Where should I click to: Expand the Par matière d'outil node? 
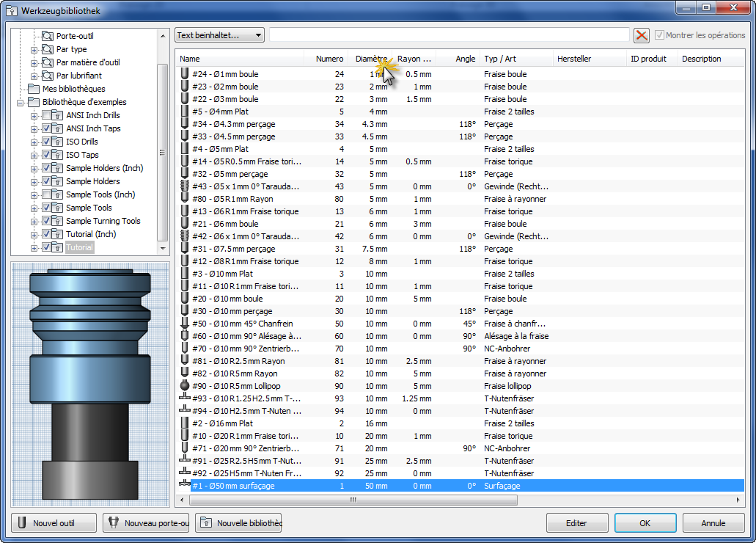click(34, 63)
